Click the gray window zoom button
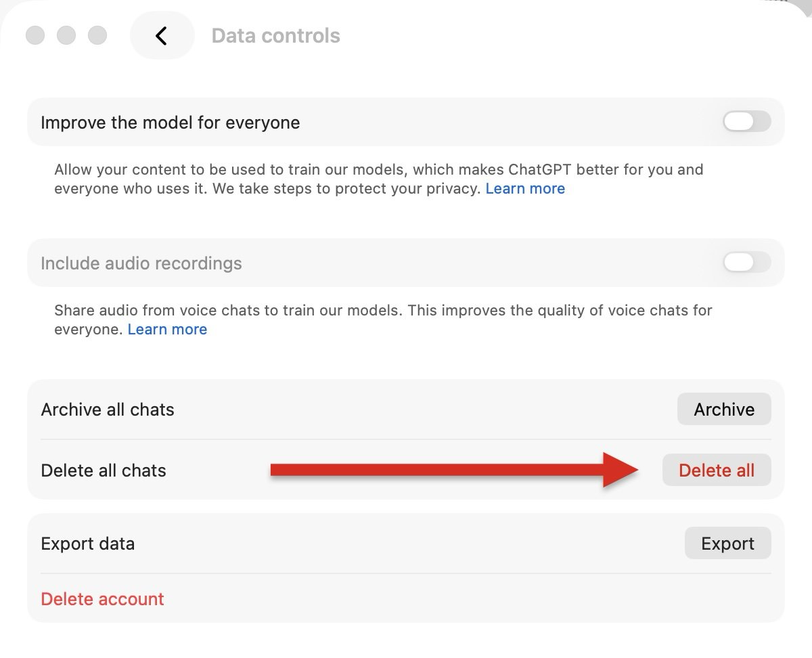 coord(98,35)
